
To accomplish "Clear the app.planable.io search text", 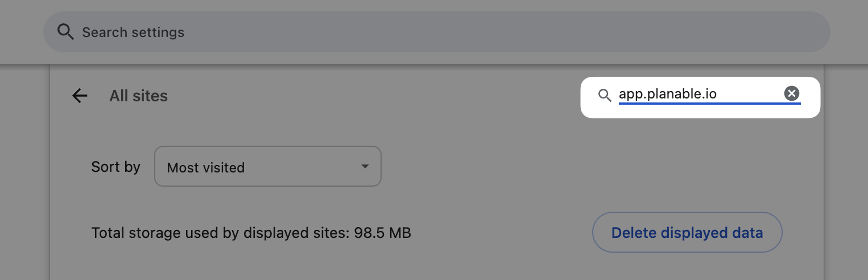I will (x=791, y=94).
